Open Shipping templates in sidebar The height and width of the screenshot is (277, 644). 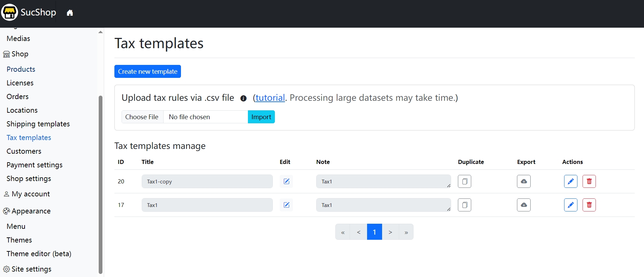pos(38,124)
